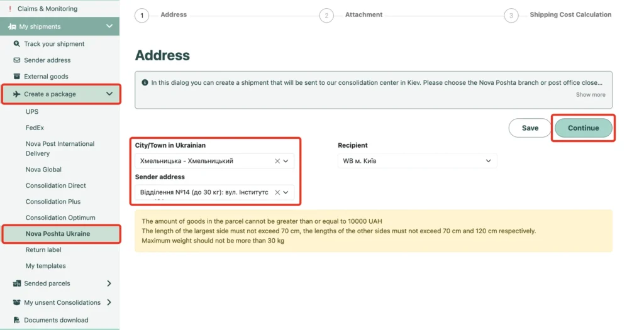Clear the City/Town selection with the X

pyautogui.click(x=277, y=161)
